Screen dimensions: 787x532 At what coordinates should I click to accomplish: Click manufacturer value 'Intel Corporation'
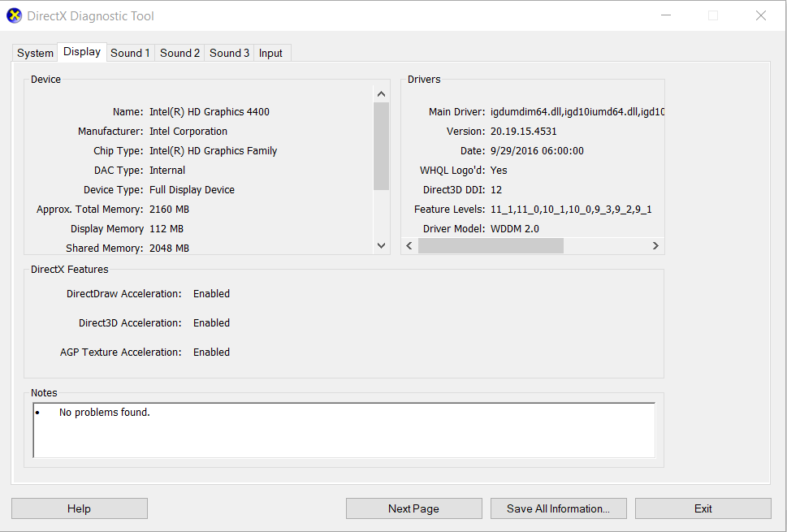[x=188, y=132]
